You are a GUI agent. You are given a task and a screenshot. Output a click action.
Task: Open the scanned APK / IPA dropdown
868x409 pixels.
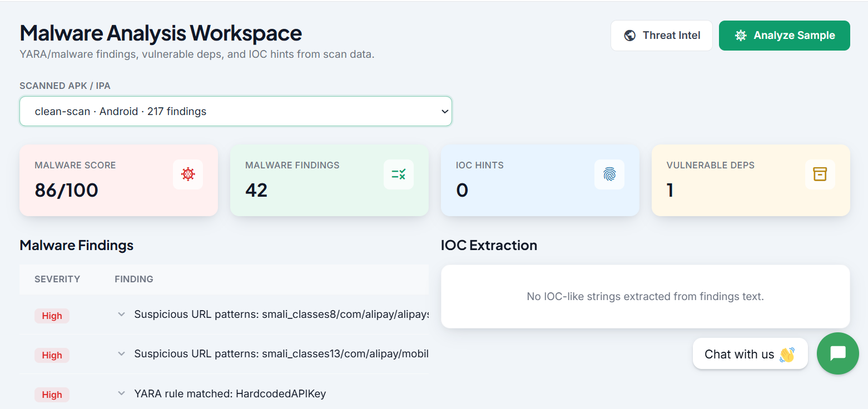tap(236, 111)
